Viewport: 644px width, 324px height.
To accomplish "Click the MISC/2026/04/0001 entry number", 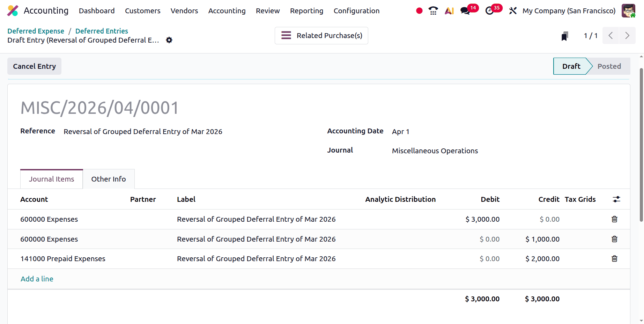I will (x=100, y=108).
